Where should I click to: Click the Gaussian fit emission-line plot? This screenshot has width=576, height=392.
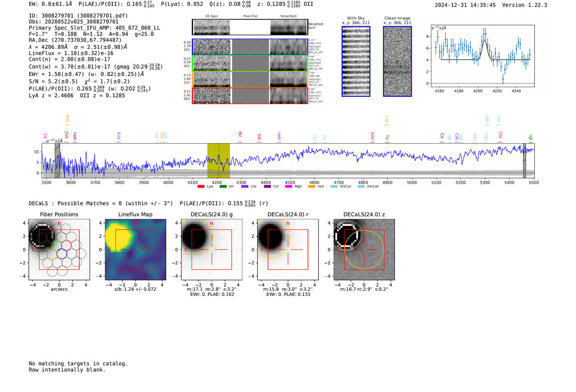tap(483, 56)
